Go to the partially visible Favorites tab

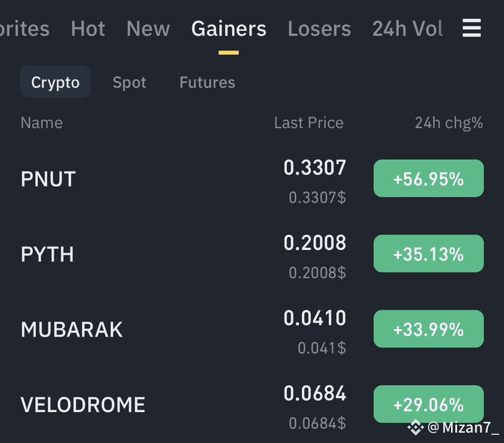pos(24,29)
